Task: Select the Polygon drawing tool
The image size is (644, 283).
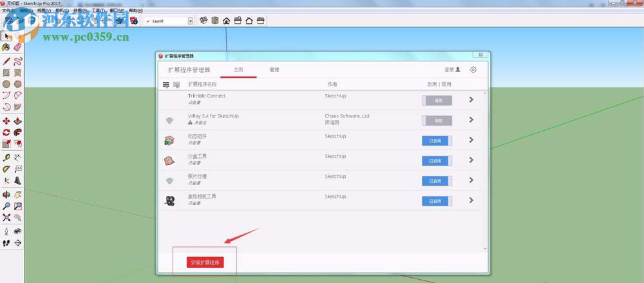Action: (17, 84)
